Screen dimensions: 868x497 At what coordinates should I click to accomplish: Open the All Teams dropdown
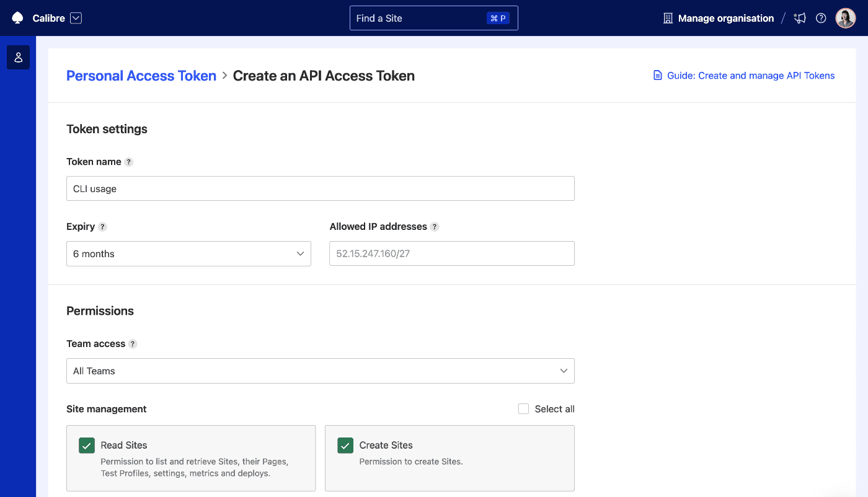(x=320, y=371)
